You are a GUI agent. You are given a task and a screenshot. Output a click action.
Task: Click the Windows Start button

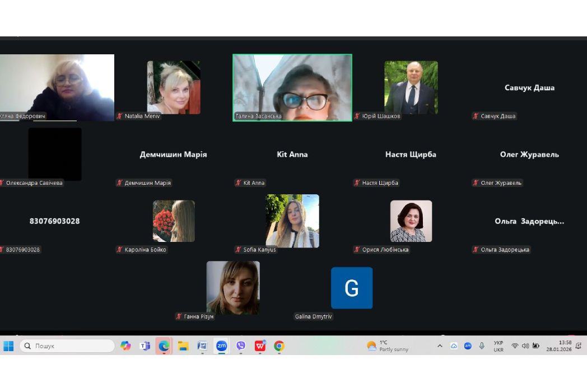click(x=8, y=346)
